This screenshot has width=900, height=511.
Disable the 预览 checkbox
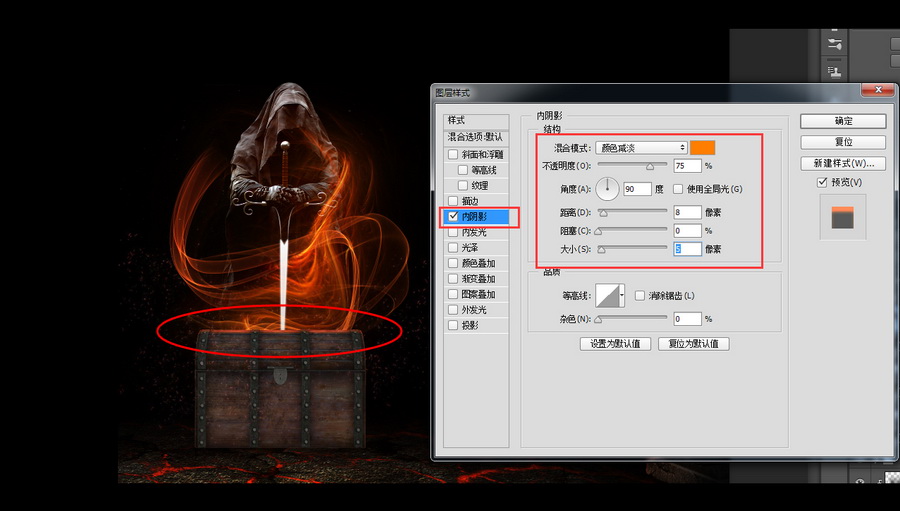pyautogui.click(x=822, y=182)
